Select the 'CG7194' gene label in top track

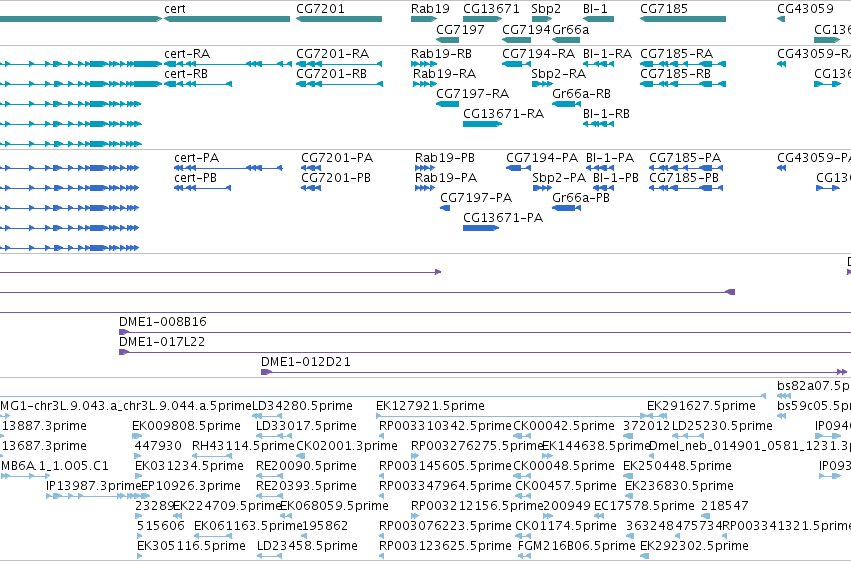pyautogui.click(x=526, y=30)
